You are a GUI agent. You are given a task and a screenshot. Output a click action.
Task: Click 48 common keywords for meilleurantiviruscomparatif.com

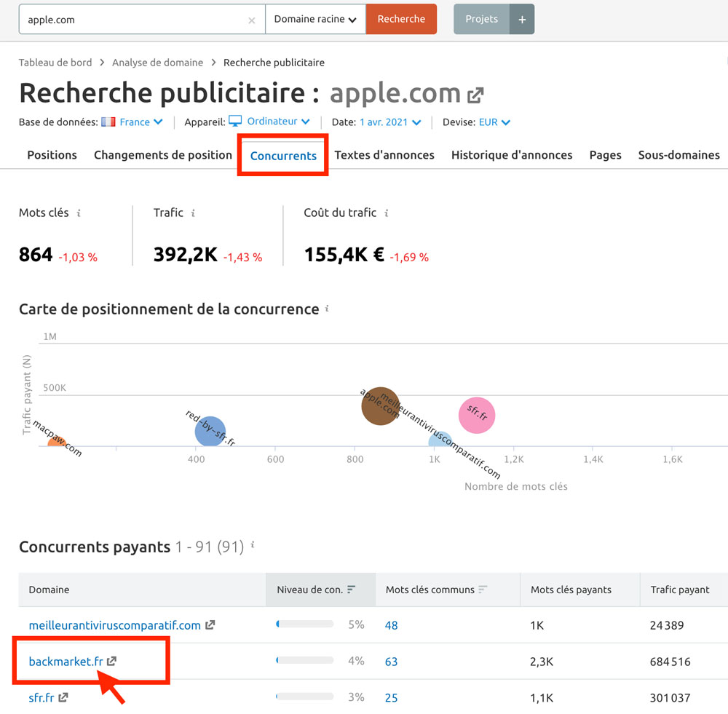coord(392,625)
